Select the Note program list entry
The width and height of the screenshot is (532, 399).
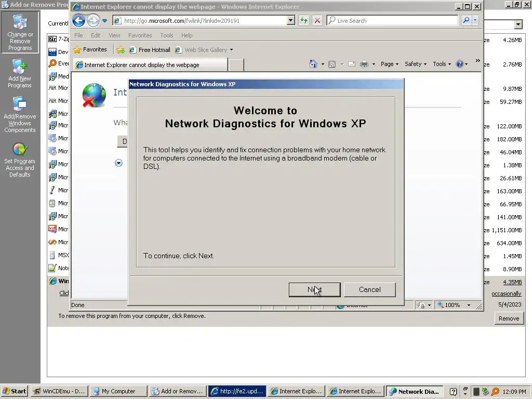(x=59, y=268)
